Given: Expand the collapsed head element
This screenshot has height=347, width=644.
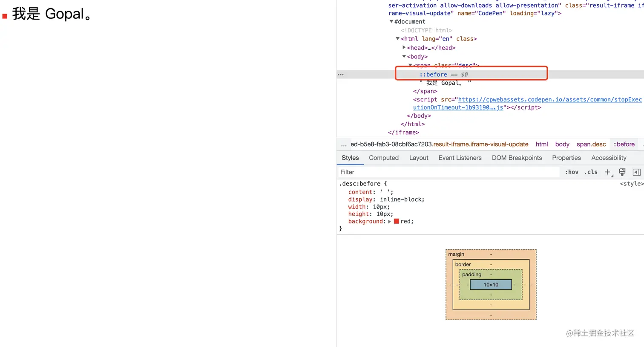Looking at the screenshot, I should tap(404, 48).
